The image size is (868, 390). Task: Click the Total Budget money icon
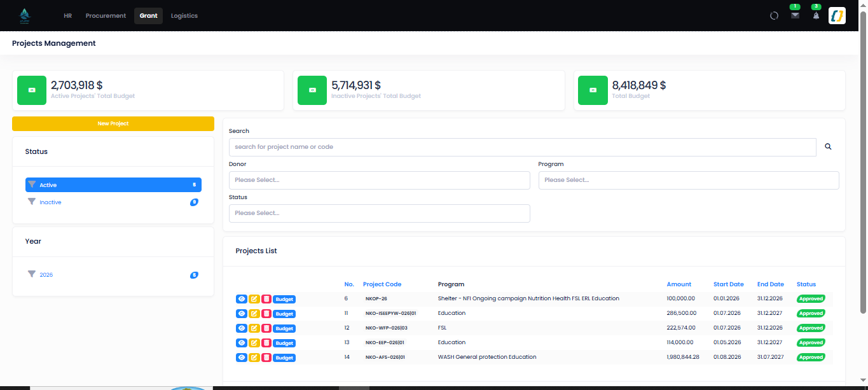(593, 90)
